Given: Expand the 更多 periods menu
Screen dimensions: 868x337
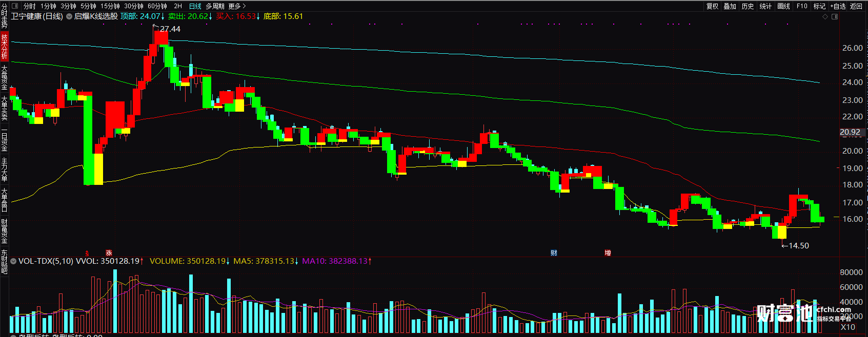Looking at the screenshot, I should (237, 6).
